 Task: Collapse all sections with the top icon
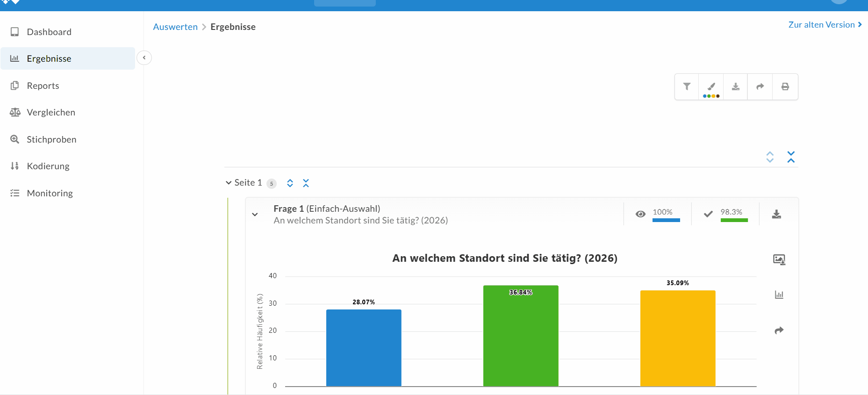tap(791, 157)
